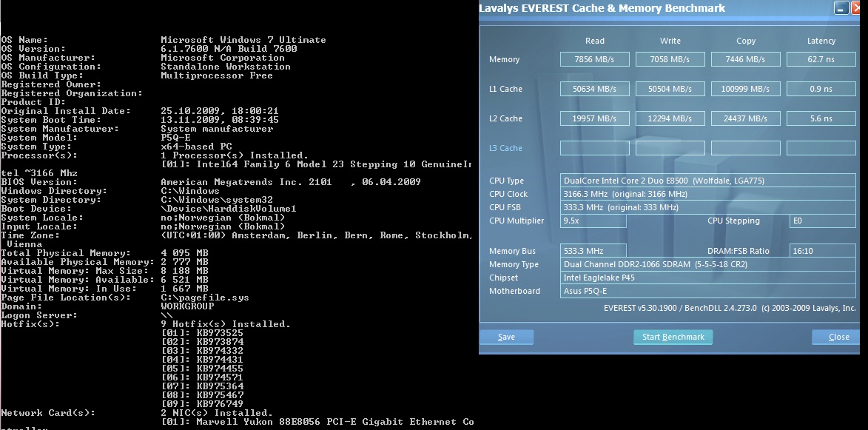Click '2 NIC(s) Installed.' in the console
The width and height of the screenshot is (868, 430).
217,413
